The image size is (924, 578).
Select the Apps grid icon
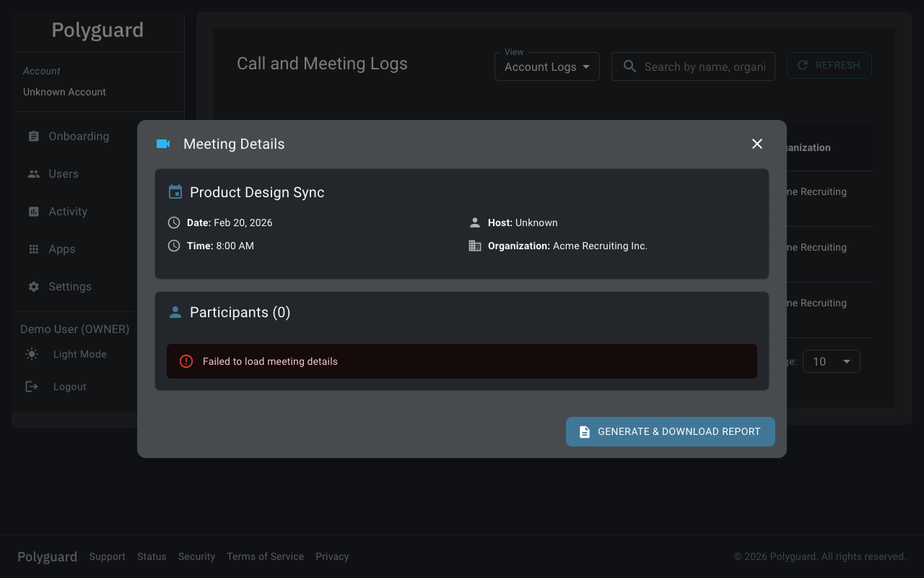point(33,249)
